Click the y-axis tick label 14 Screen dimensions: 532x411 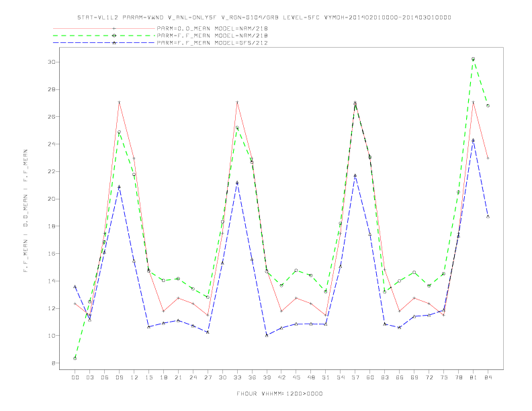pyautogui.click(x=52, y=281)
